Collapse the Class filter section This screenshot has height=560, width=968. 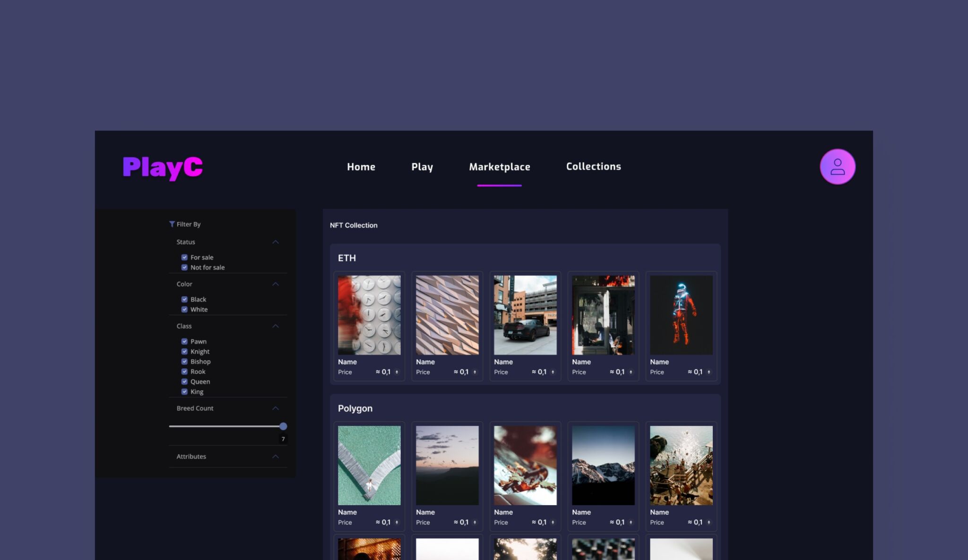point(276,326)
